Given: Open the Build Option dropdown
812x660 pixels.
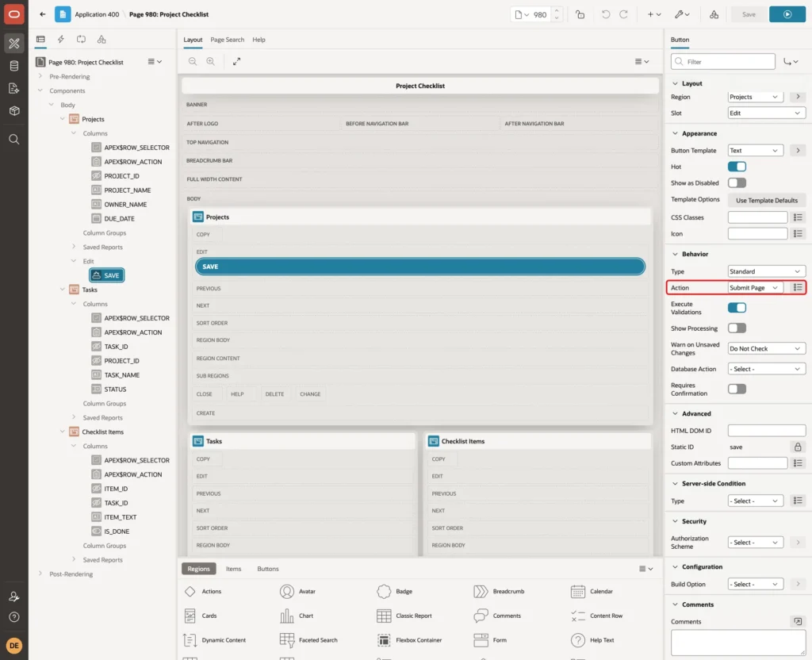Looking at the screenshot, I should coord(755,585).
